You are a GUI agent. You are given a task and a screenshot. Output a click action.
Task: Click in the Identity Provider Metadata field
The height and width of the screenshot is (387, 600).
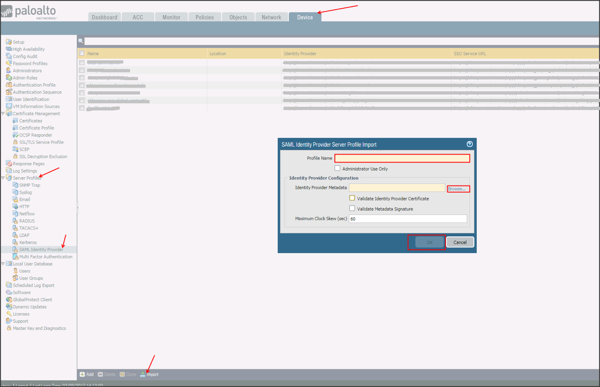click(397, 188)
